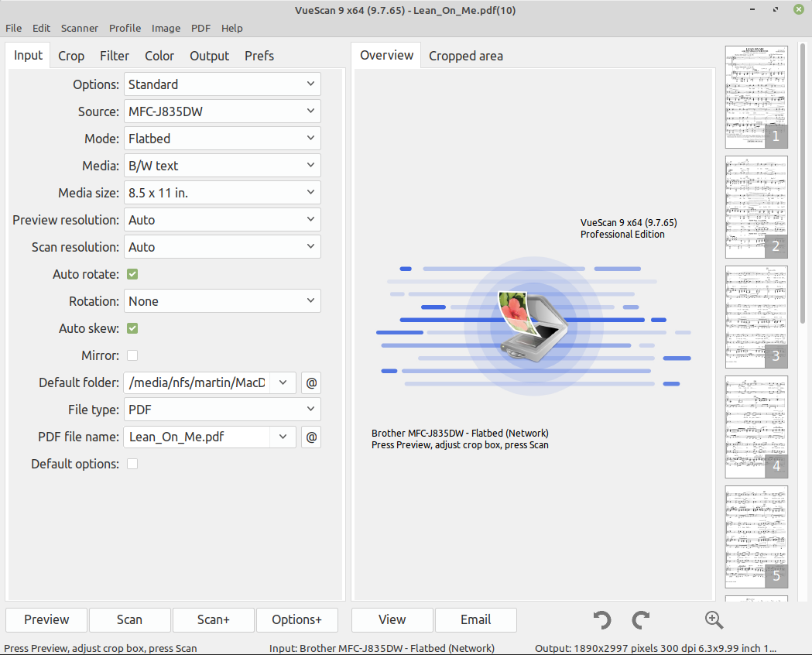Click the VueScan scanner logo in the overview

pyautogui.click(x=533, y=326)
